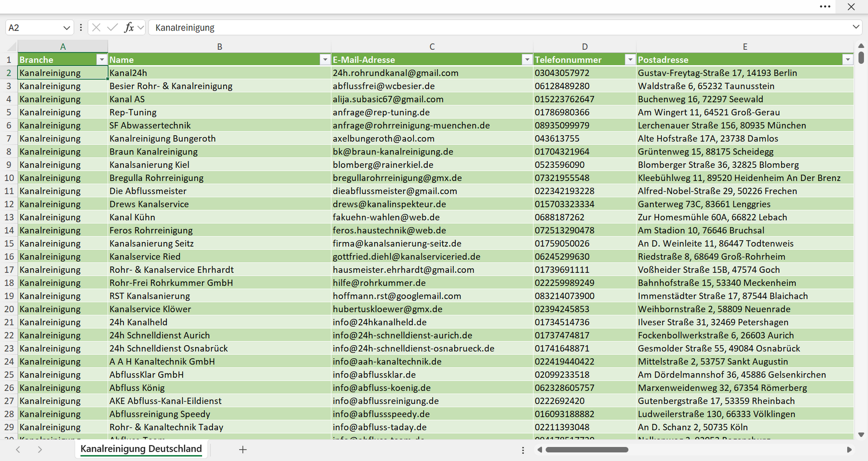Viewport: 868px width, 461px height.
Task: Click email hoffmann.rst@googlemail.com
Action: click(432, 296)
